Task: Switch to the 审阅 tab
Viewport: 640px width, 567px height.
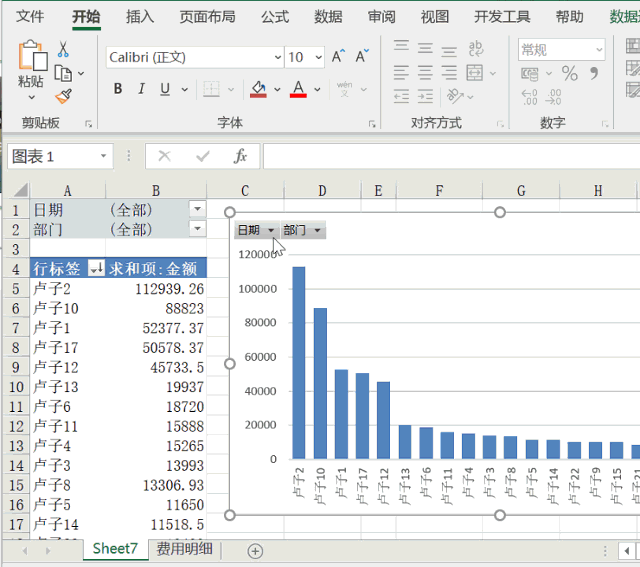Action: 382,17
